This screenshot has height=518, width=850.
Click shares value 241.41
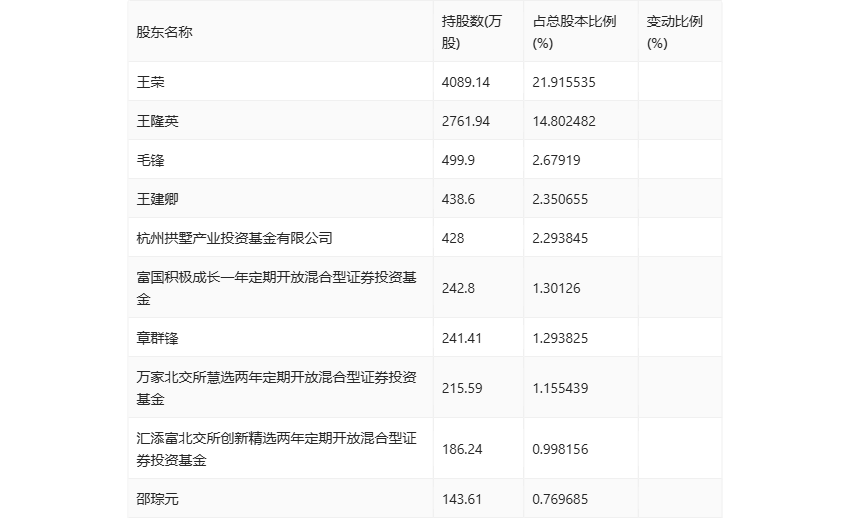tap(462, 338)
